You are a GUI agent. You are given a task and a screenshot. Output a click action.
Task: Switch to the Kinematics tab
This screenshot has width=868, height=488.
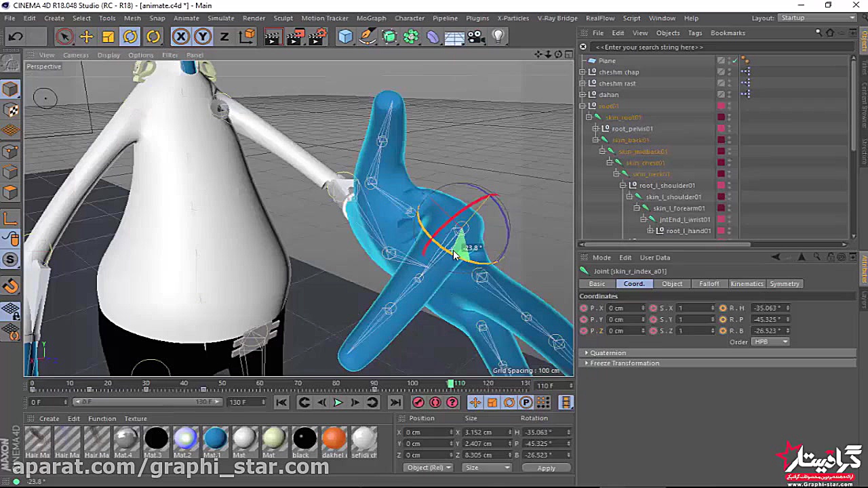tap(747, 284)
